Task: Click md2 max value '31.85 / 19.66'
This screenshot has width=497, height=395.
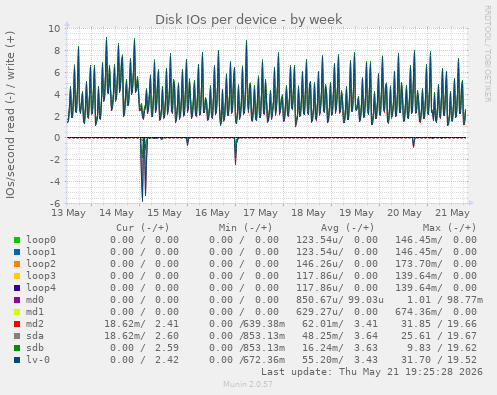Action: 439,324
